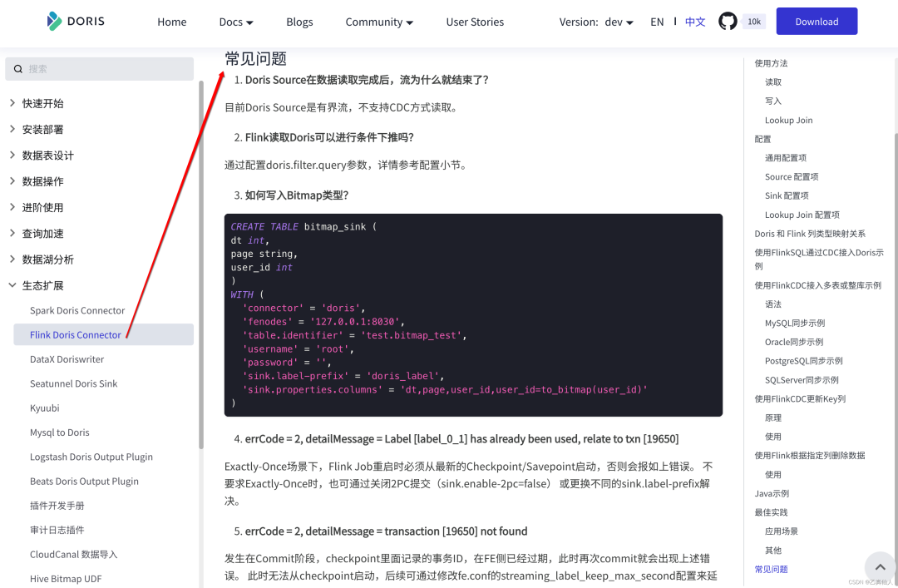Viewport: 898px width, 588px height.
Task: Open the Docs dropdown menu
Action: click(236, 22)
